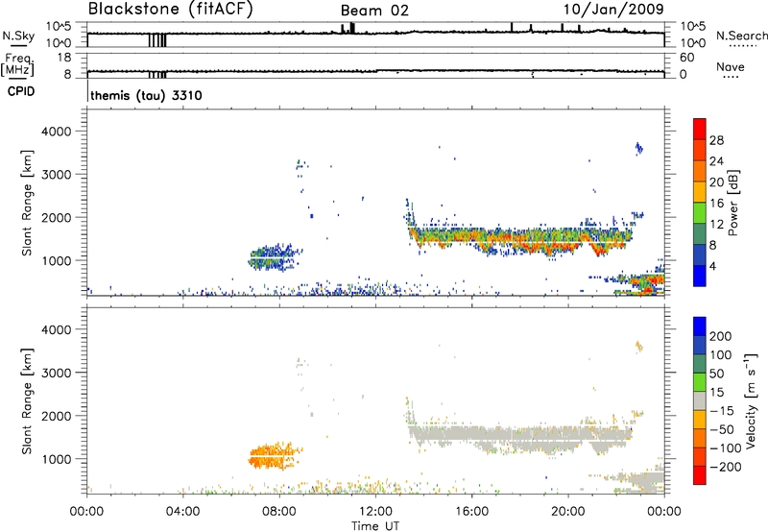
Task: Click the 4000 tick in power panel
Action: tap(56, 132)
